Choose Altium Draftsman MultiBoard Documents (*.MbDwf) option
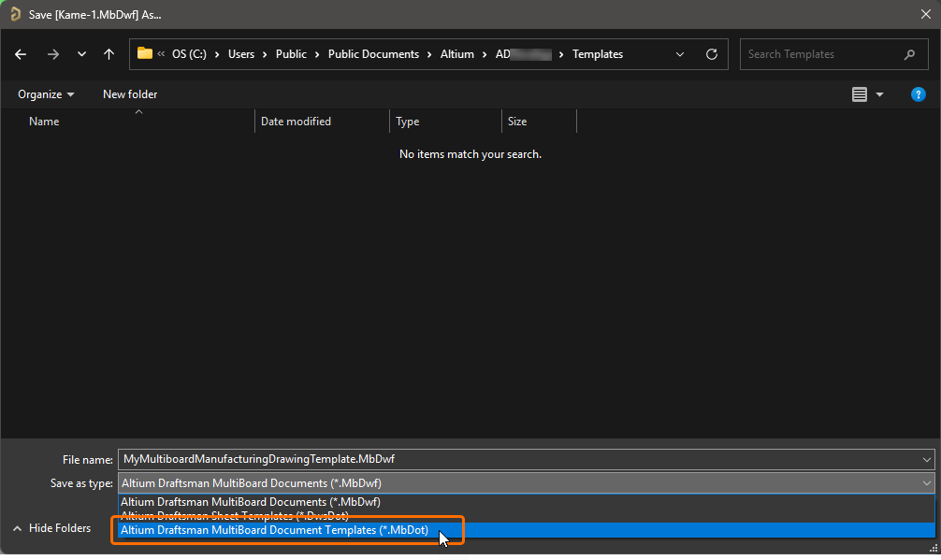The width and height of the screenshot is (941, 560). point(527,502)
